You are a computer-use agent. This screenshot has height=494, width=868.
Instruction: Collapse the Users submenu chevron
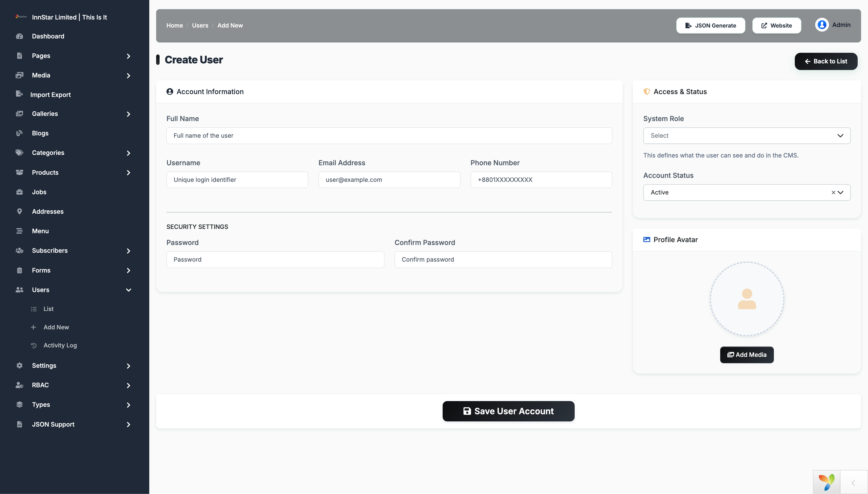[128, 290]
